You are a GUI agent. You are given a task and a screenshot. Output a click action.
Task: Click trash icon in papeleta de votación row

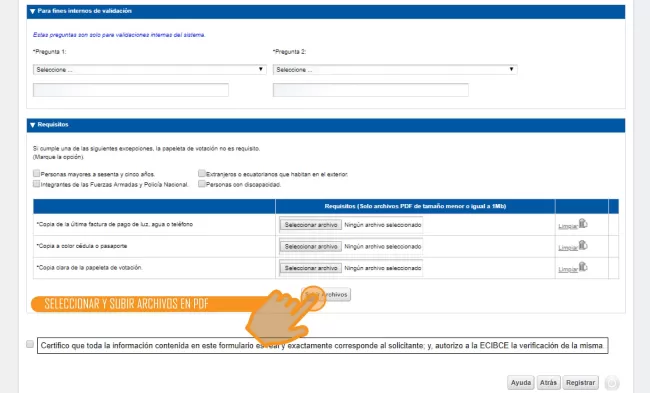(x=583, y=267)
